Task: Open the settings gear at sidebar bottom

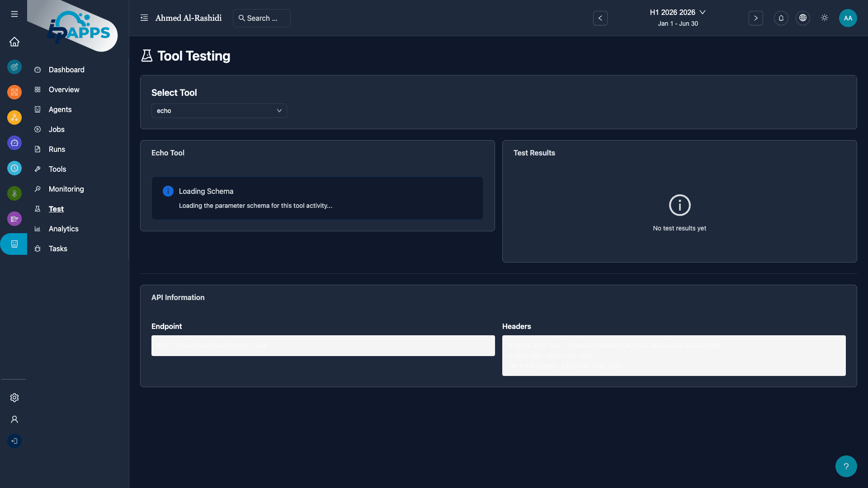Action: coord(14,398)
